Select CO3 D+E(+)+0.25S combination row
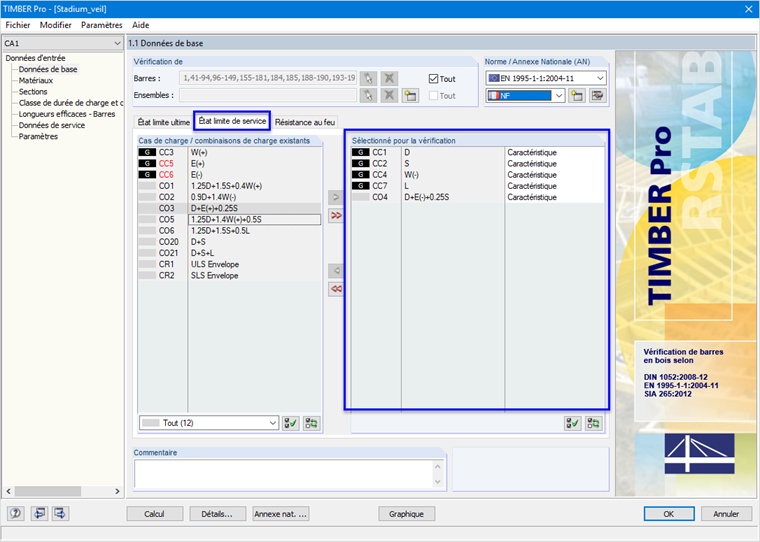 tap(229, 208)
